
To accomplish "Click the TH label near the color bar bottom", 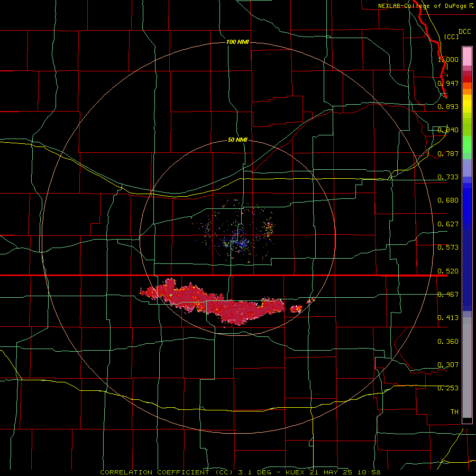I will pyautogui.click(x=454, y=411).
